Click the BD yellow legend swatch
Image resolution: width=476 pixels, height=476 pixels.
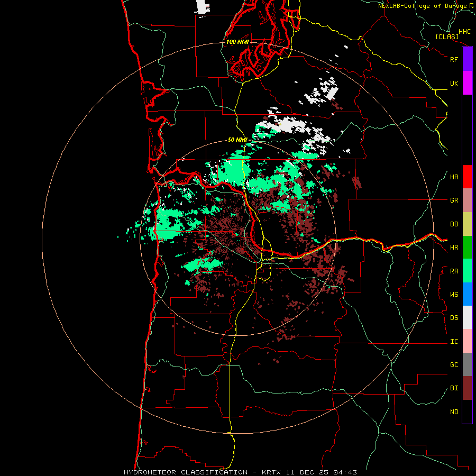coord(467,224)
